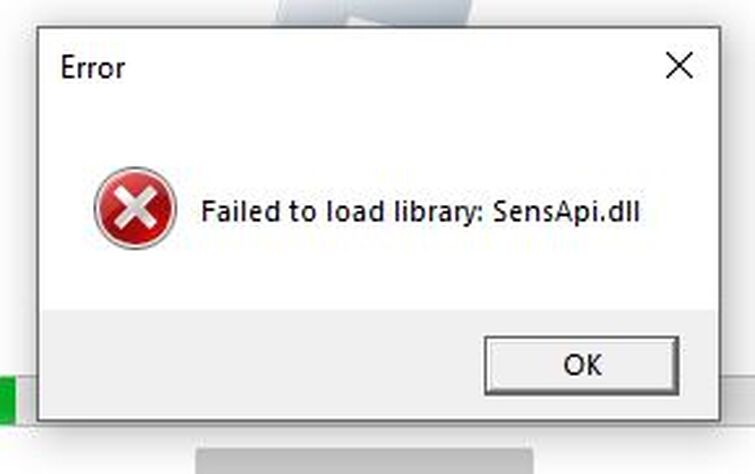Click progress bar track right of dialog
The image size is (755, 474).
tap(739, 401)
